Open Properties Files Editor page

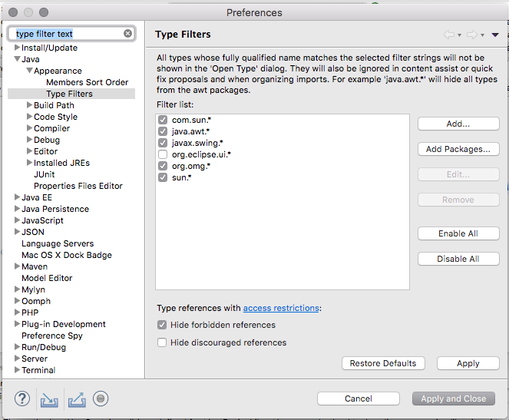(x=78, y=186)
